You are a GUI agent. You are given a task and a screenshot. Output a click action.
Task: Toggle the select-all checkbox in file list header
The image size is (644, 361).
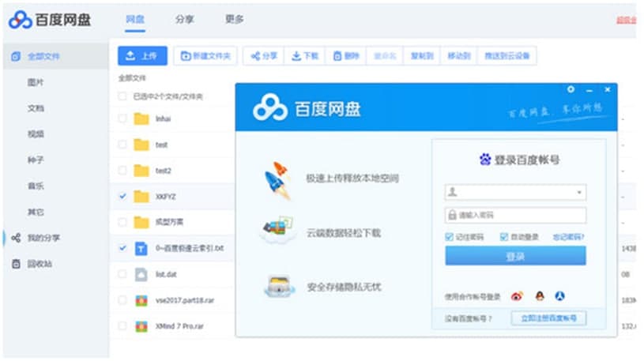pyautogui.click(x=122, y=96)
